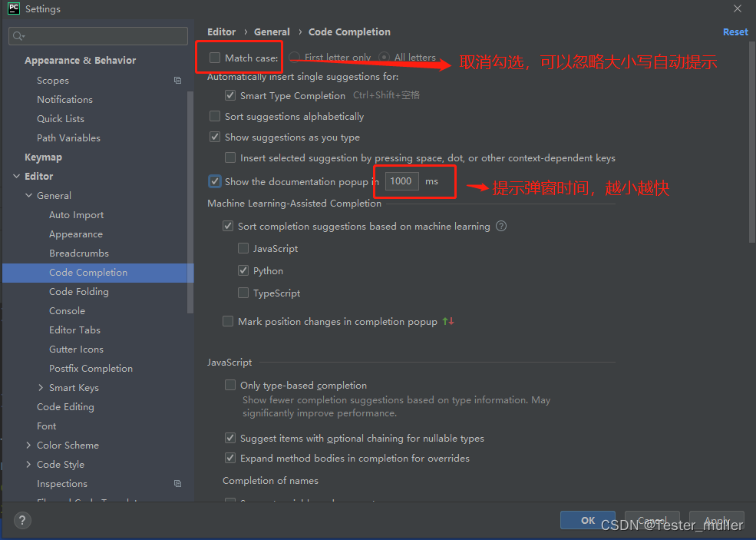Expand the Smart Keys node
The width and height of the screenshot is (756, 540).
tap(41, 387)
